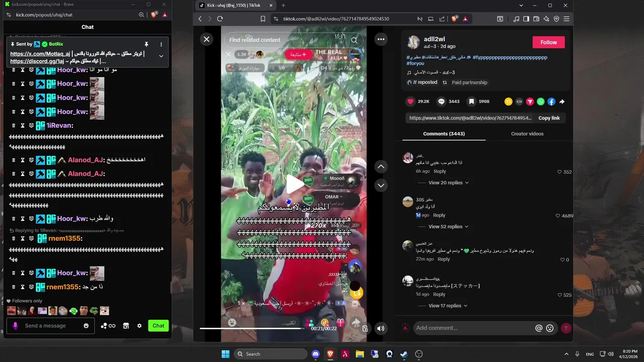Select the Kick : uhaj TikTok browser tab
644x362 pixels.
click(x=235, y=6)
